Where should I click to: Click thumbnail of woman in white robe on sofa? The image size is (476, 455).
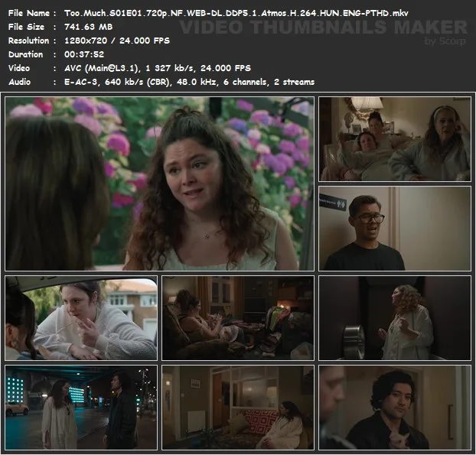[x=238, y=408]
